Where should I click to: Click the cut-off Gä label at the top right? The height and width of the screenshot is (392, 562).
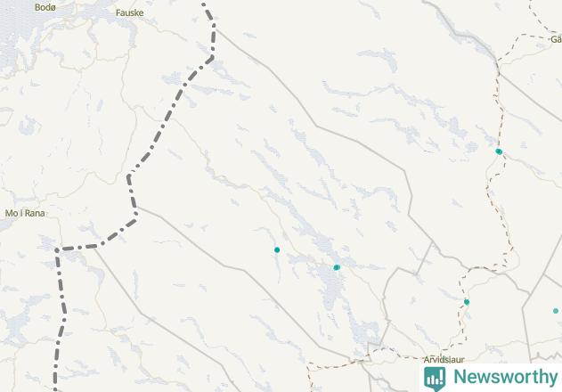point(557,39)
